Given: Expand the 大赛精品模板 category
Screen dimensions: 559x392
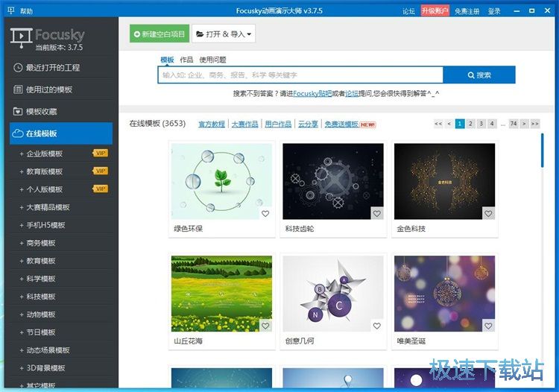Looking at the screenshot, I should pos(22,207).
